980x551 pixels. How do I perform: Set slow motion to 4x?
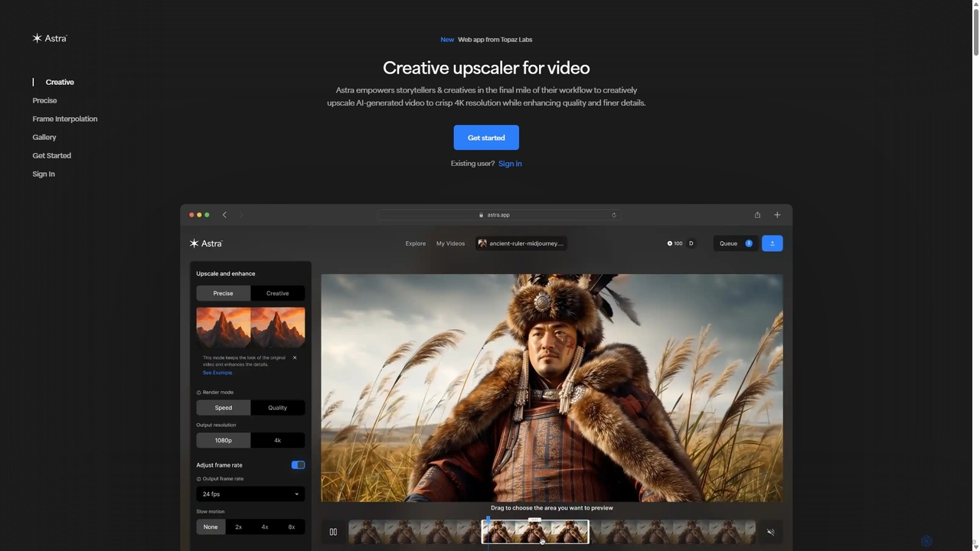point(265,527)
